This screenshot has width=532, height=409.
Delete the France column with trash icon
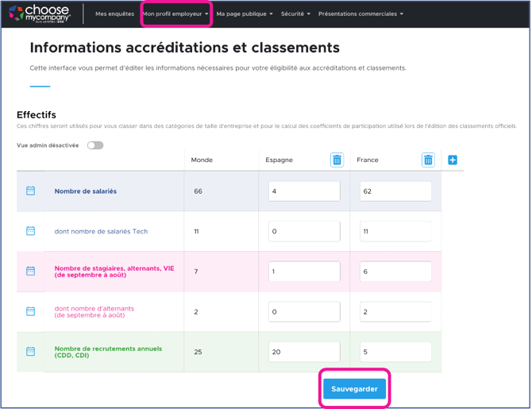pyautogui.click(x=428, y=160)
